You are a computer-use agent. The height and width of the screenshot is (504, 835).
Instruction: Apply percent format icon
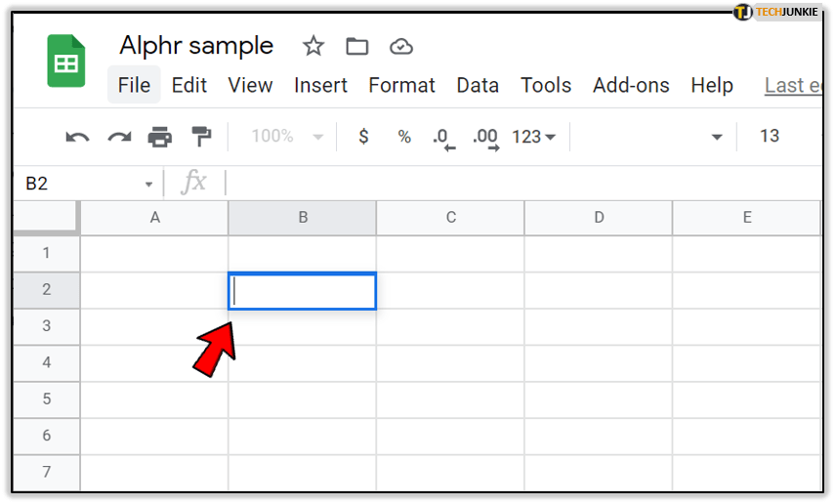tap(404, 137)
